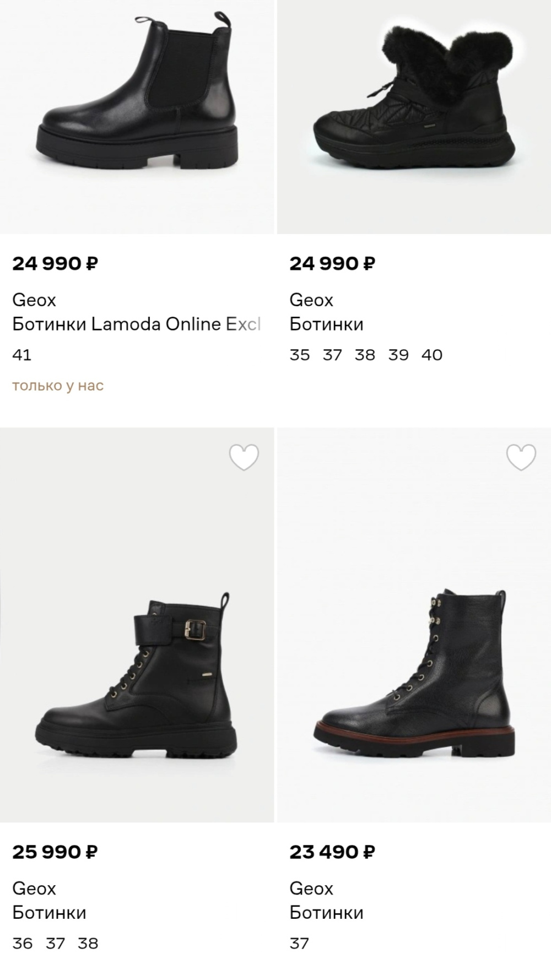This screenshot has width=551, height=980.
Task: Favorite the buckle strap boot with heart icon
Action: pos(244,458)
